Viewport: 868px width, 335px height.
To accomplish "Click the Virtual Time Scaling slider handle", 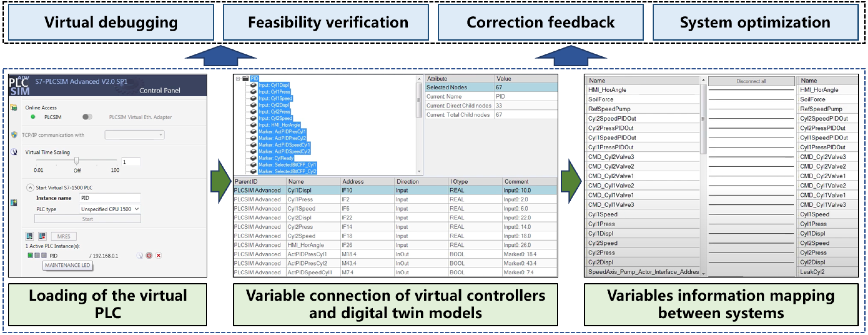I will click(77, 161).
